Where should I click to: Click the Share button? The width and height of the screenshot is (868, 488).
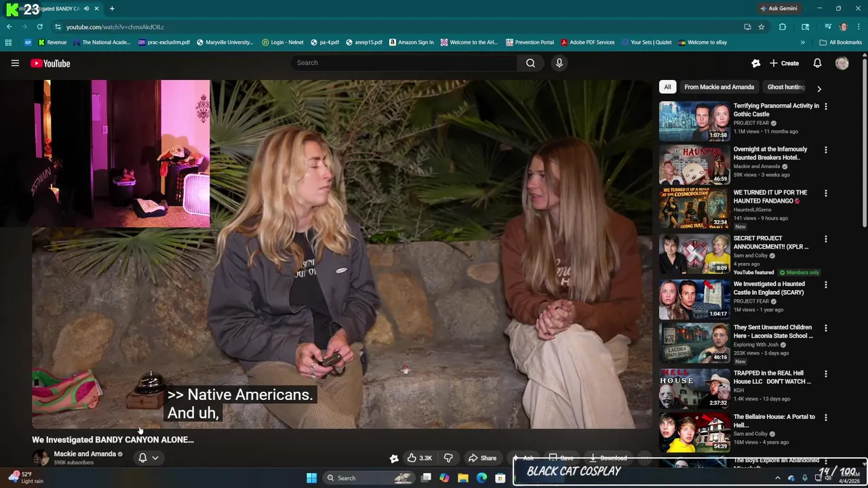[x=483, y=458]
